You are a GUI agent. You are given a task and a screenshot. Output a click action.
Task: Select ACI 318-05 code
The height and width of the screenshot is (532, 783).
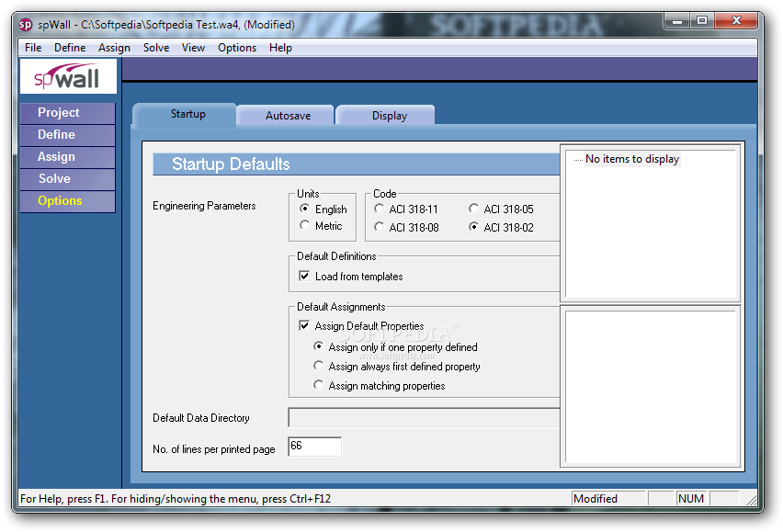[502, 209]
